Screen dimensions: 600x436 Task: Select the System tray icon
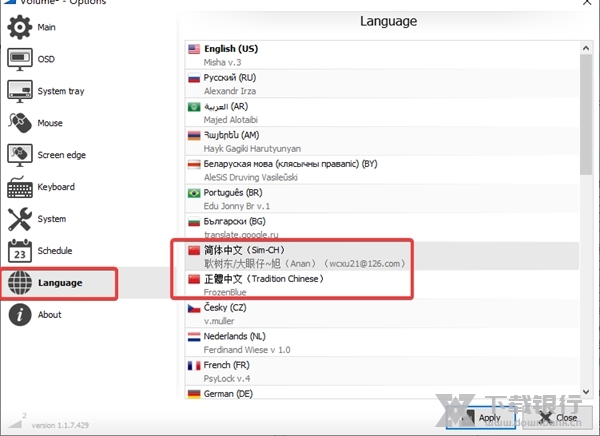20,91
